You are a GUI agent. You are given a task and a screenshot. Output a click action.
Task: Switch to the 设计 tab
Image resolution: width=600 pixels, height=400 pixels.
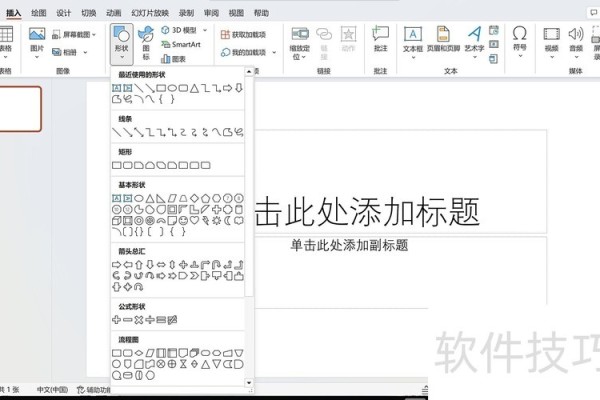pos(64,13)
